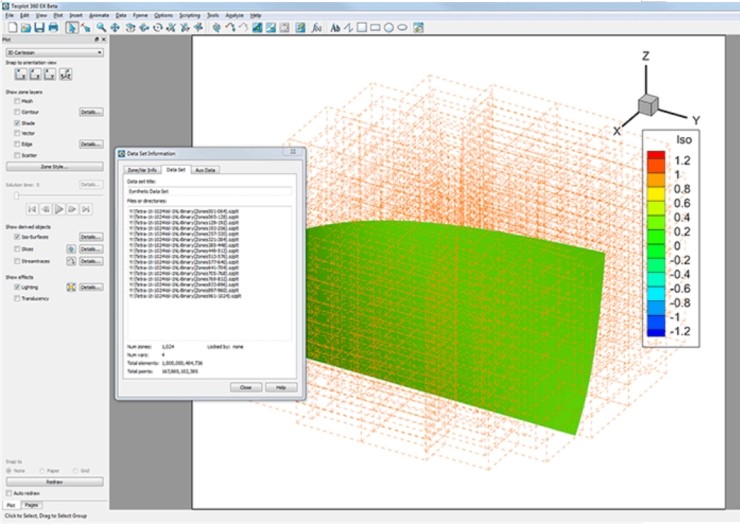The width and height of the screenshot is (740, 524).
Task: Snap to the XYZ orientation view icon
Action: click(x=66, y=75)
